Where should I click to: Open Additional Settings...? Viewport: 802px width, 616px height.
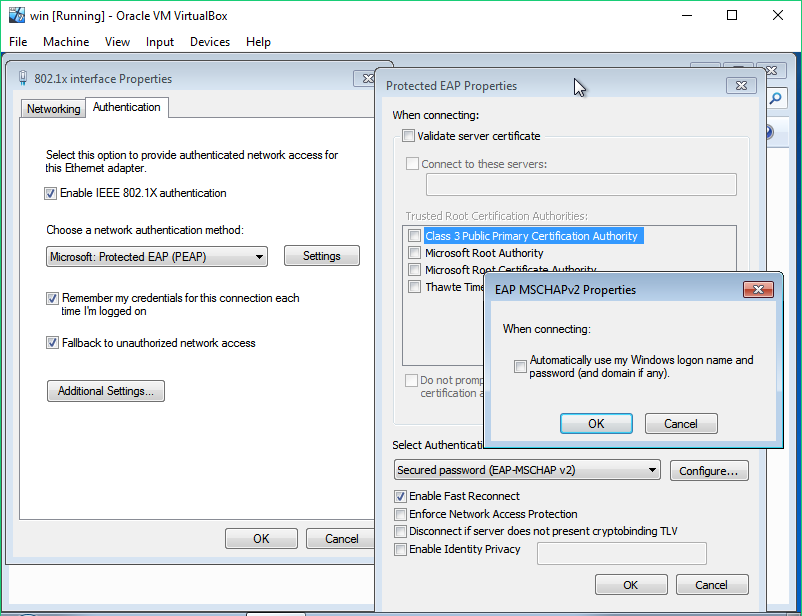tap(106, 391)
